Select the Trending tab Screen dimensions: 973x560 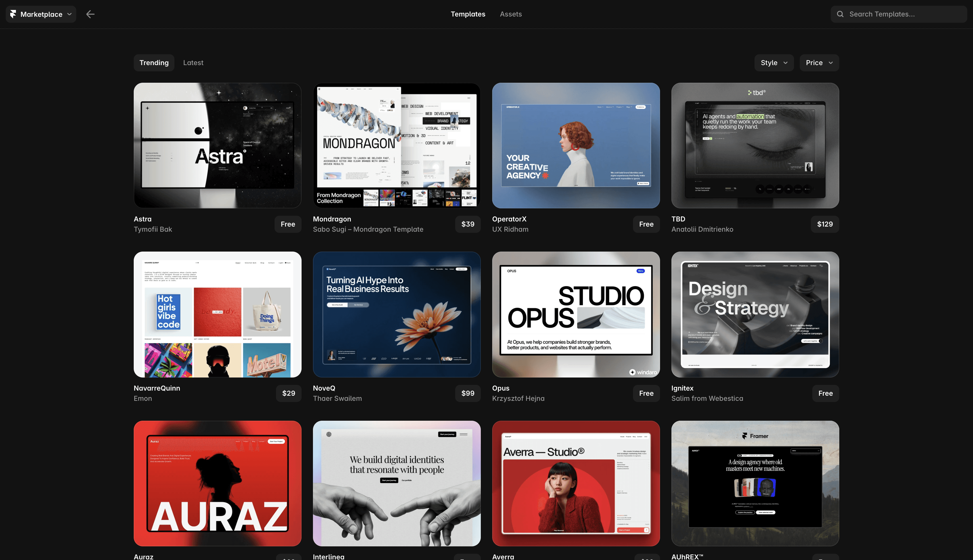point(154,63)
